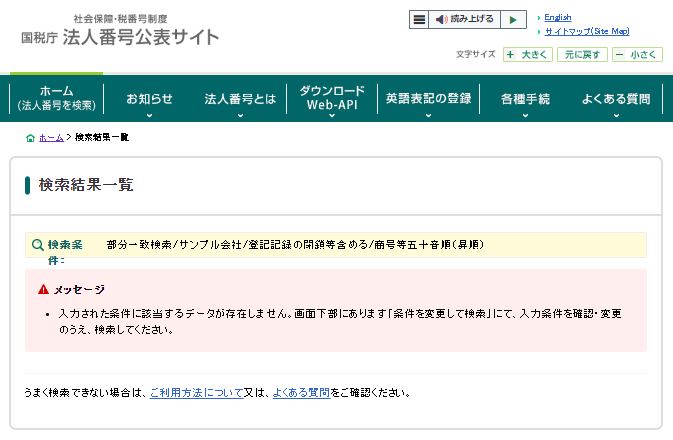This screenshot has width=673, height=440.
Task: Decrease text size with 小さく button
Action: [x=637, y=55]
